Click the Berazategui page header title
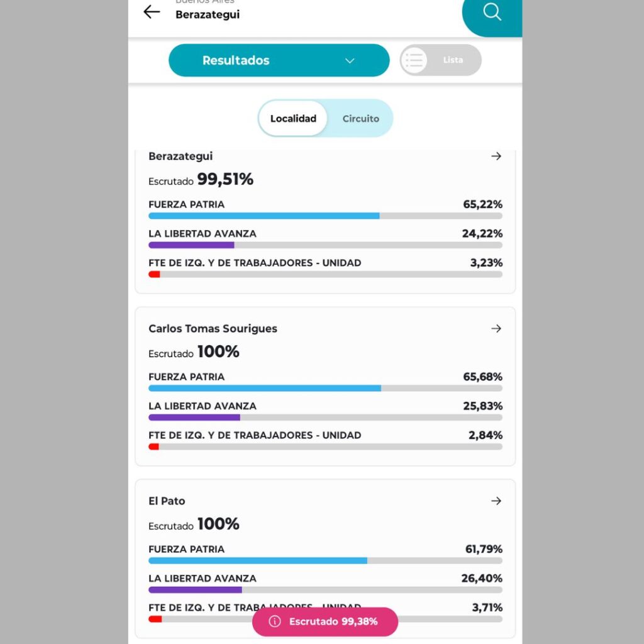This screenshot has width=644, height=644. click(x=207, y=14)
